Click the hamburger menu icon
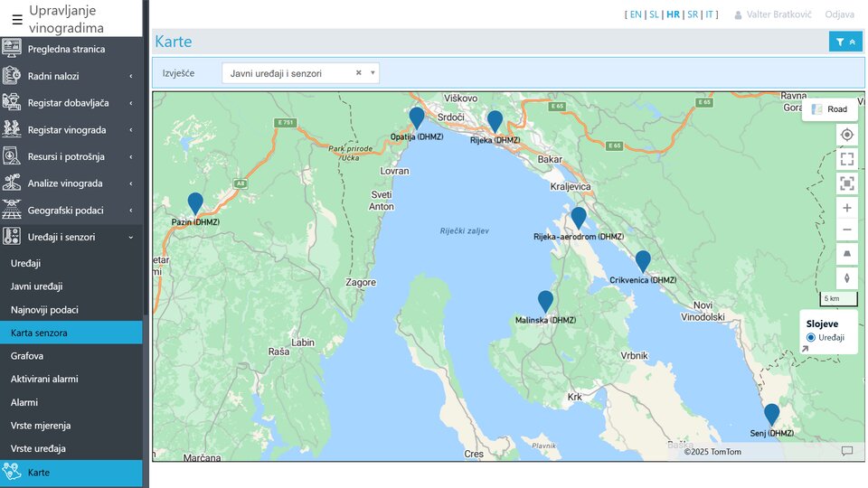 pos(17,19)
